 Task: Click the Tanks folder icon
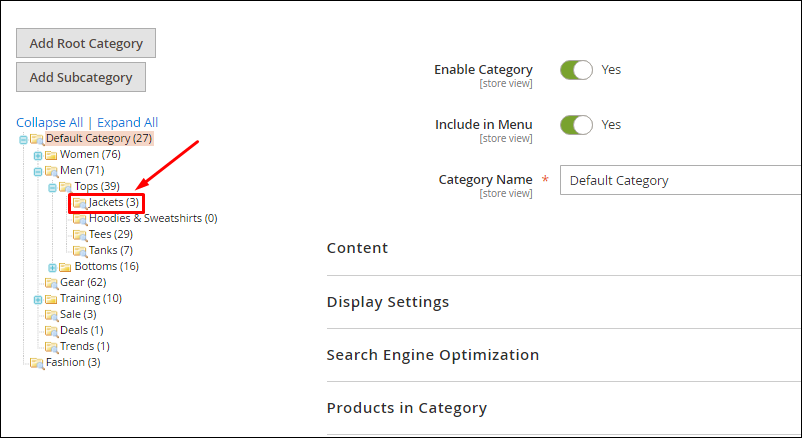point(79,251)
